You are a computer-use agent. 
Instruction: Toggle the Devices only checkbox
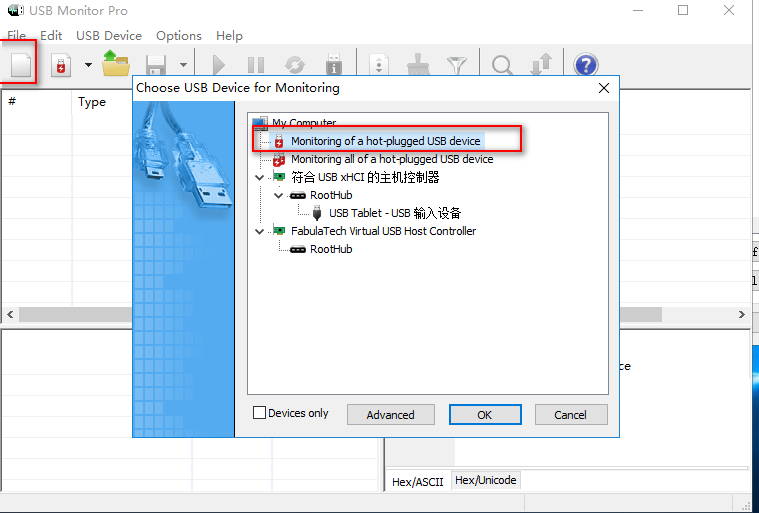[259, 412]
